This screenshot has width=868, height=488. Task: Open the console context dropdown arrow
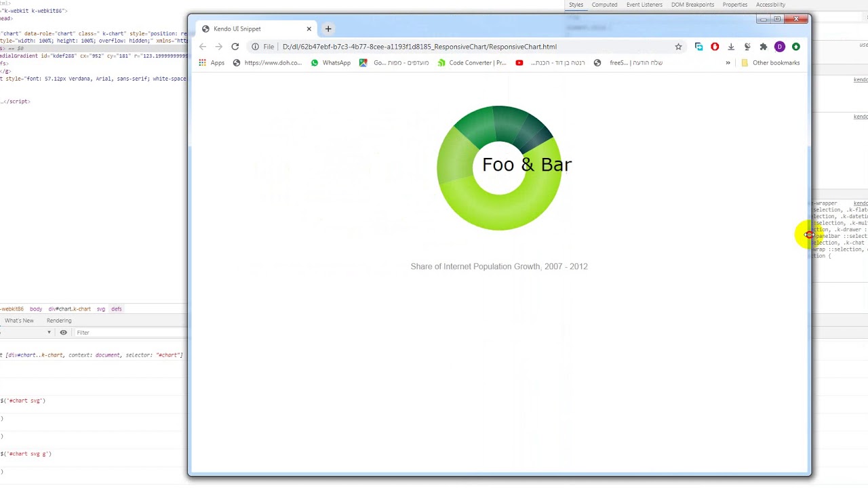tap(49, 333)
